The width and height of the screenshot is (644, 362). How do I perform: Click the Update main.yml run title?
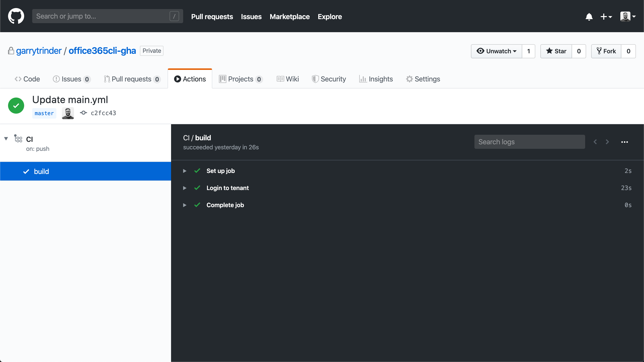[70, 100]
